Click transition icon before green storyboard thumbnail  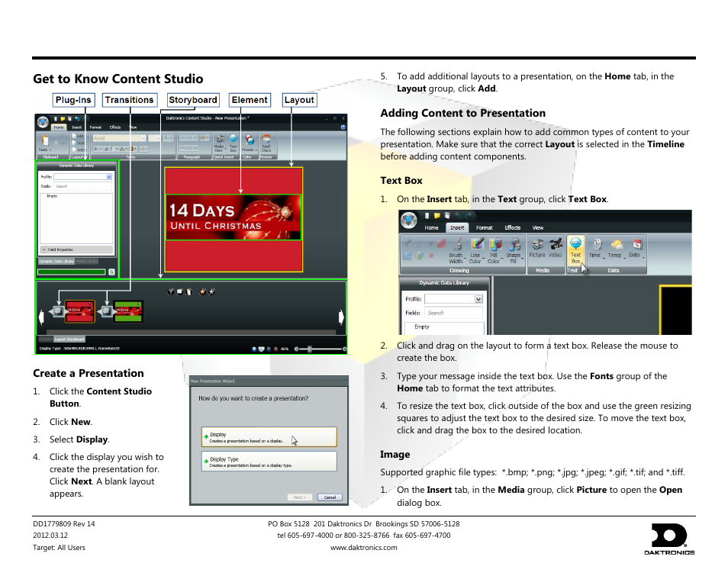click(x=107, y=310)
